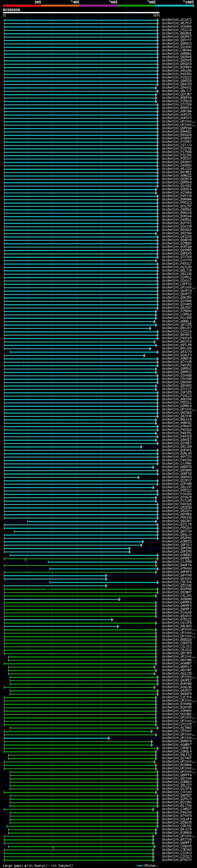
Task: Click the green ~80% legend segment
Action: [137, 6]
